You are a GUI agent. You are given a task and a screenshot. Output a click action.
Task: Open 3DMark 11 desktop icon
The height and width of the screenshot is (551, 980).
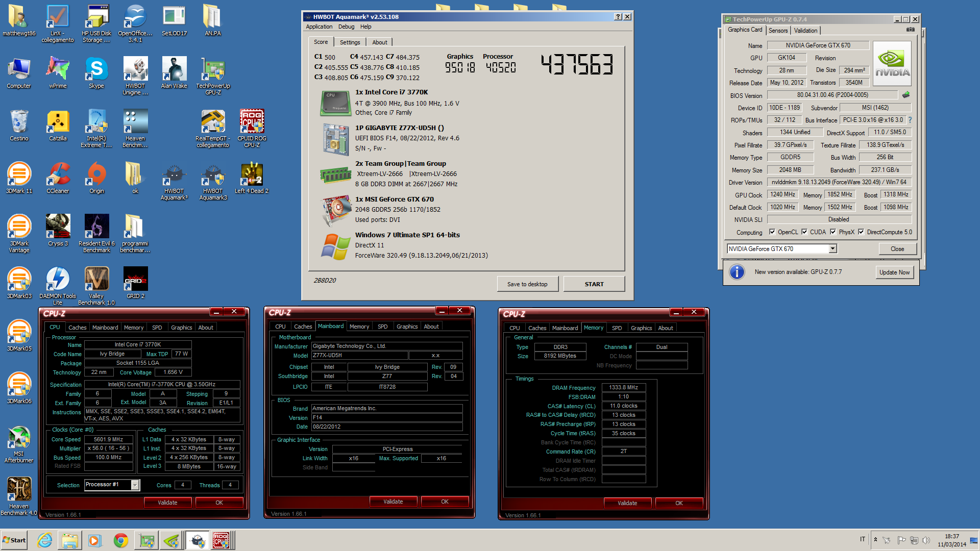coord(19,178)
